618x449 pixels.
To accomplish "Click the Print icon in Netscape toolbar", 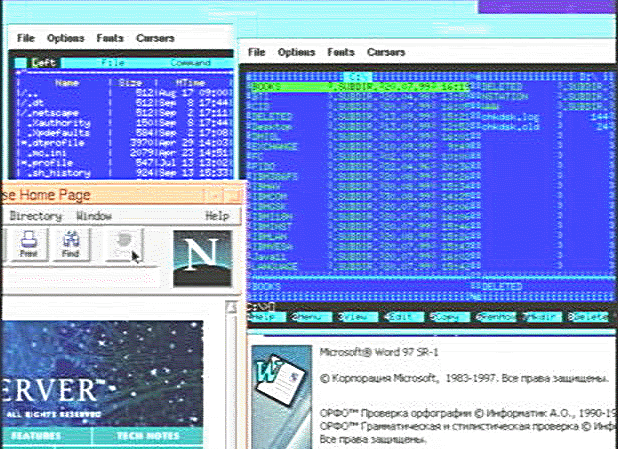I will point(29,245).
